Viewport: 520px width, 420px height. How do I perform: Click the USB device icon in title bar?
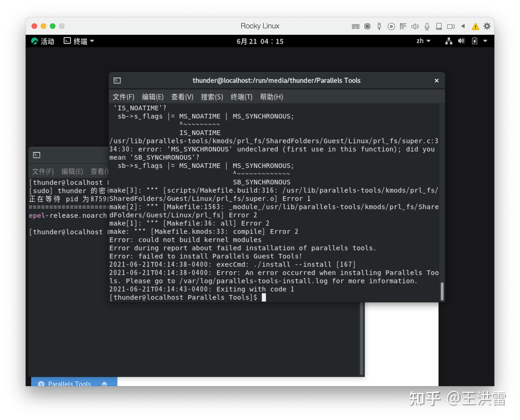tap(379, 26)
